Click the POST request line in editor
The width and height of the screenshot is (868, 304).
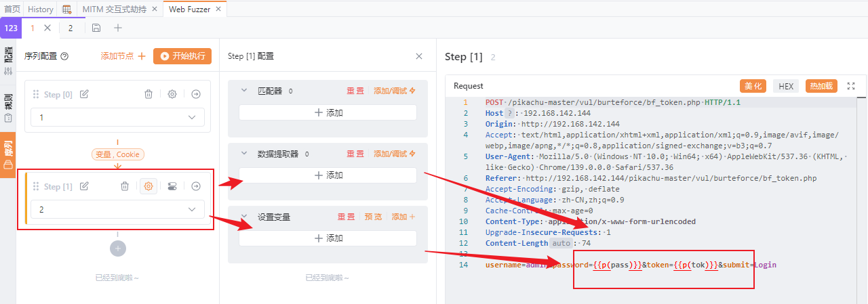tap(613, 102)
